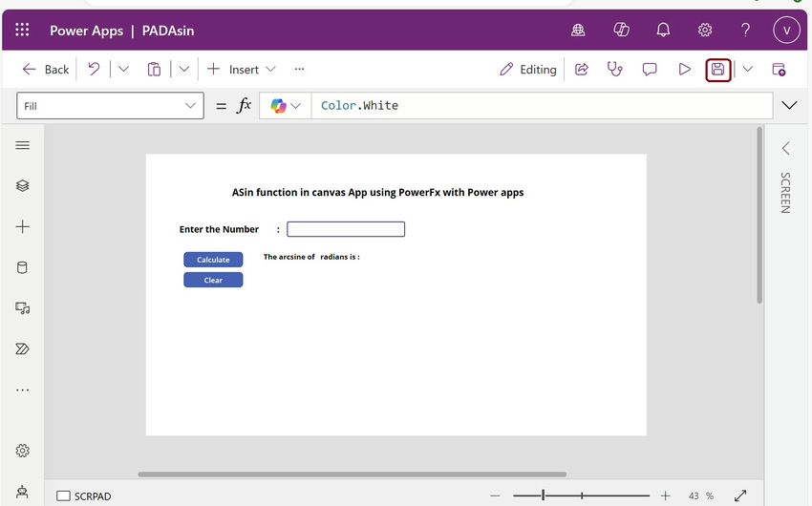
Task: Open the app launcher waffle icon
Action: (x=22, y=30)
